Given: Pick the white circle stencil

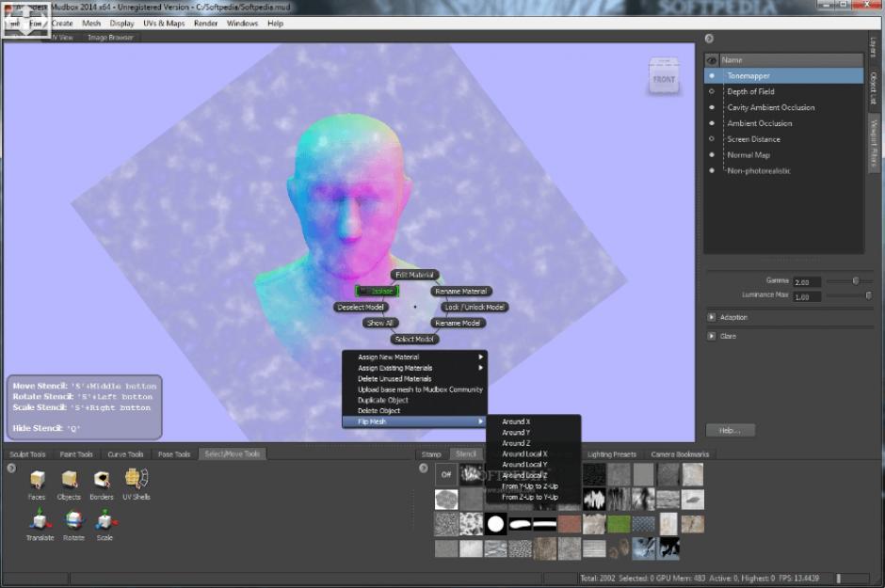Looking at the screenshot, I should click(x=495, y=524).
